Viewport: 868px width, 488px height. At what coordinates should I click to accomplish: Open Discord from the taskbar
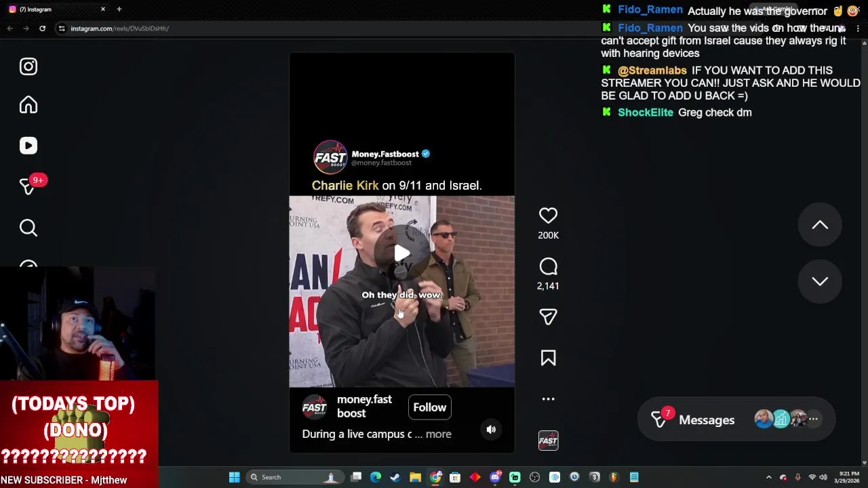click(495, 477)
